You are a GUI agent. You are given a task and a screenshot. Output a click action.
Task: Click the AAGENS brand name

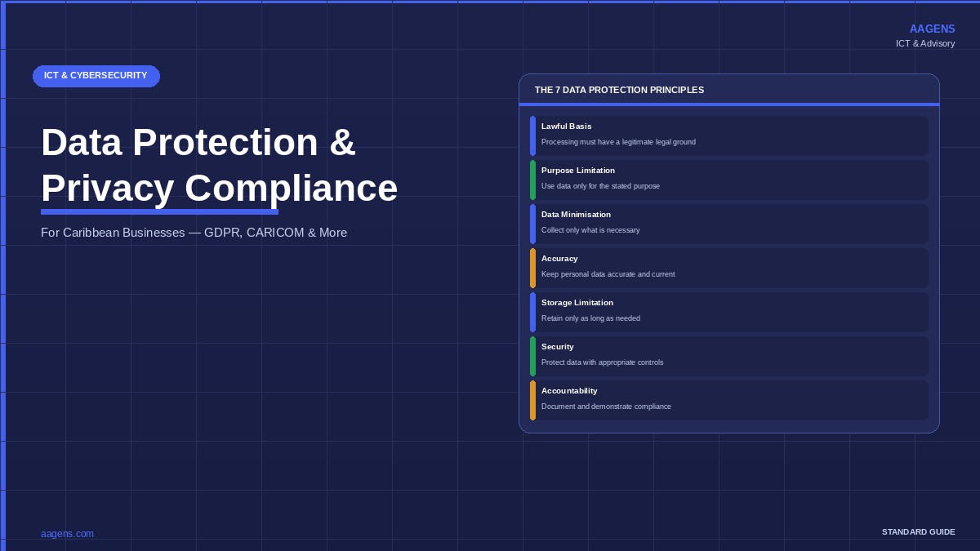pos(932,29)
